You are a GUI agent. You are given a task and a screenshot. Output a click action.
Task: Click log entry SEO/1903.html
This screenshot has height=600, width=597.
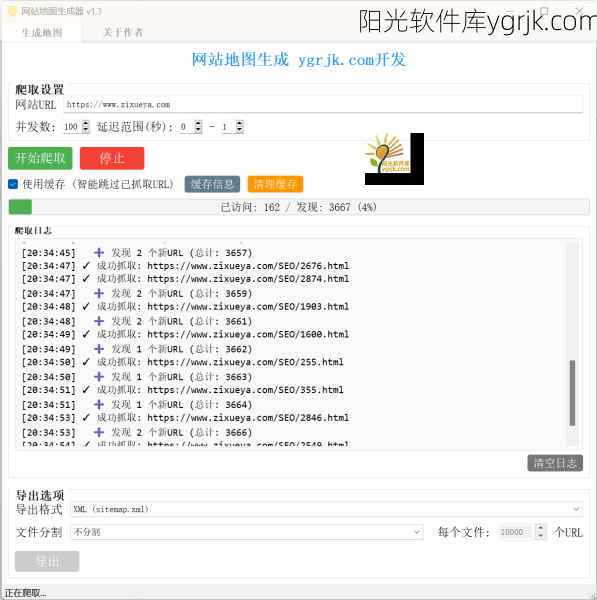tap(185, 307)
